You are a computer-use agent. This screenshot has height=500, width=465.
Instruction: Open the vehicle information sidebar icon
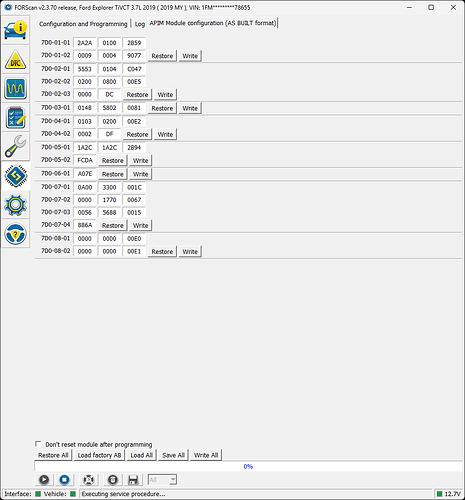coord(15,30)
